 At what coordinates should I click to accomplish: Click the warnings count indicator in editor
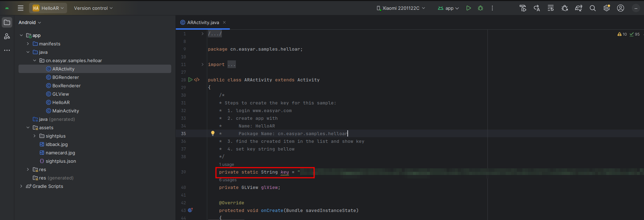pos(622,34)
